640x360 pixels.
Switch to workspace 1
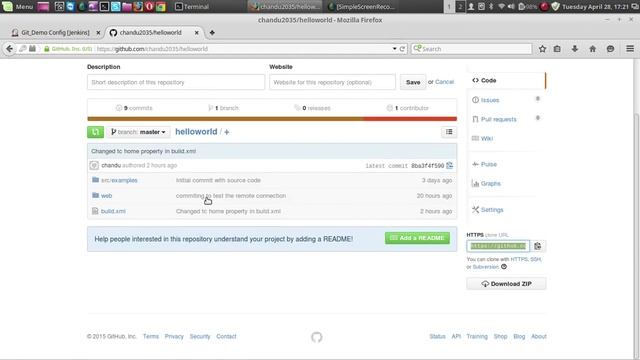(x=449, y=7)
